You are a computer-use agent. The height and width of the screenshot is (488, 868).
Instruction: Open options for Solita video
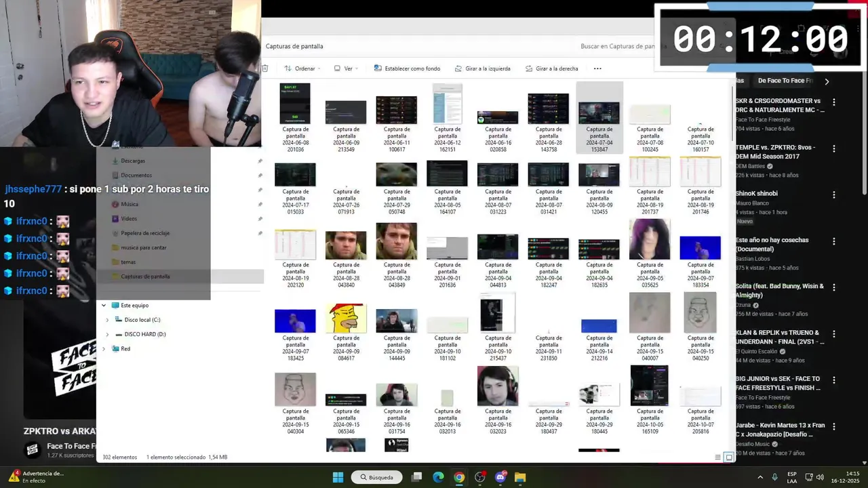pos(834,287)
